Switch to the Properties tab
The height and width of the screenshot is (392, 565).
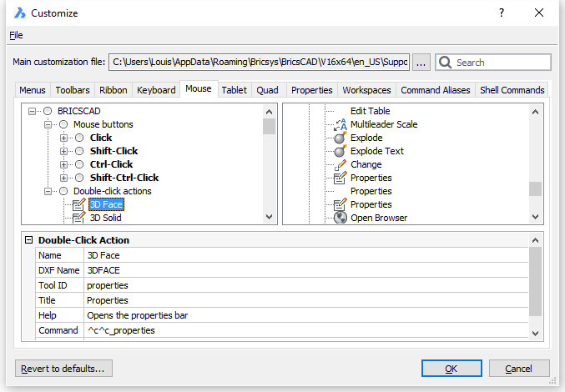[311, 90]
